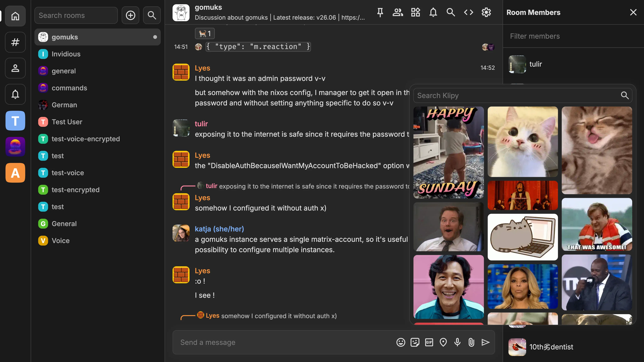
Task: Open the Test User chat
Action: [97, 122]
